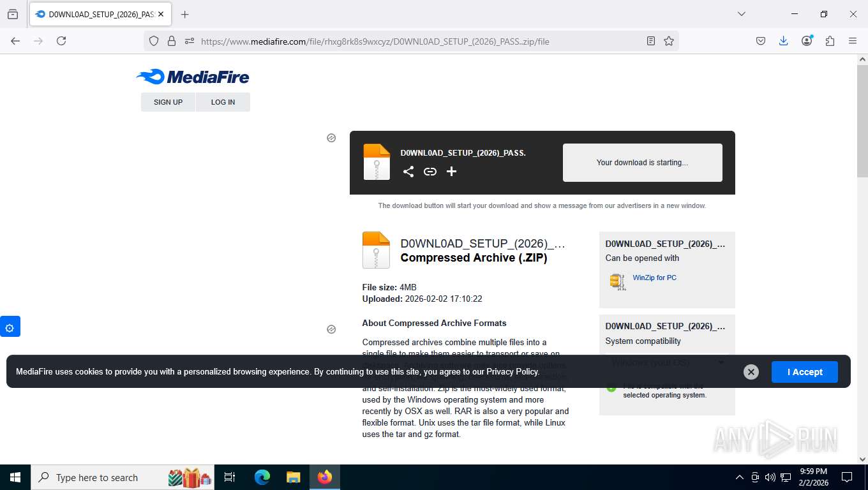Click the site padlock icon

pyautogui.click(x=171, y=41)
